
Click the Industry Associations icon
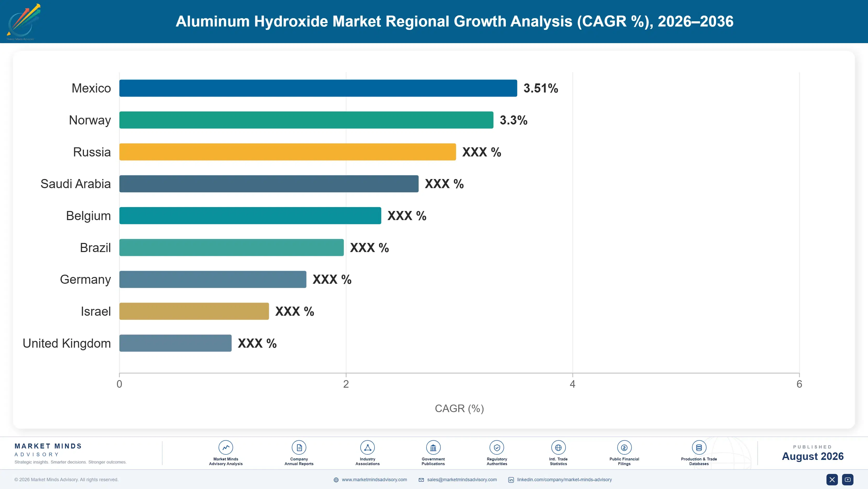pyautogui.click(x=367, y=447)
